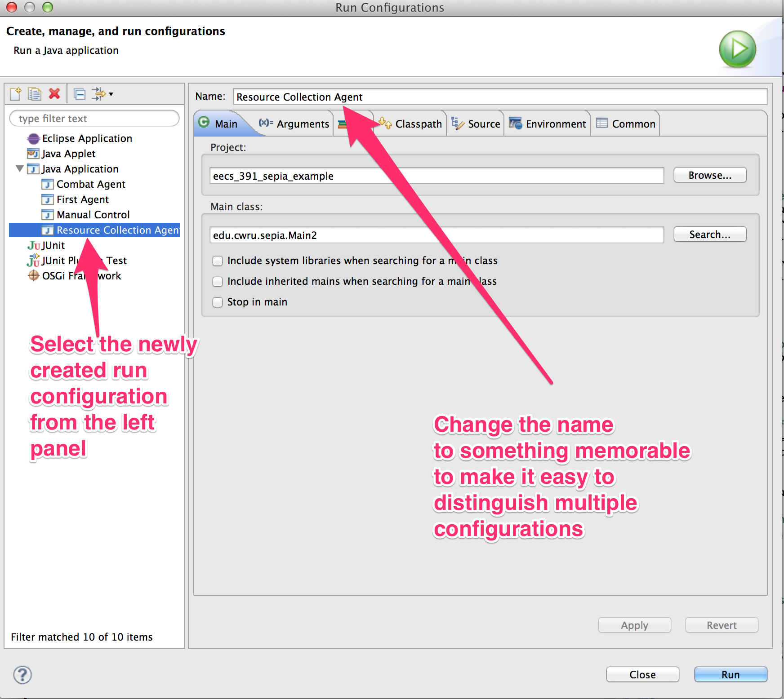Click the Duplicate configuration icon
This screenshot has width=784, height=699.
click(35, 94)
